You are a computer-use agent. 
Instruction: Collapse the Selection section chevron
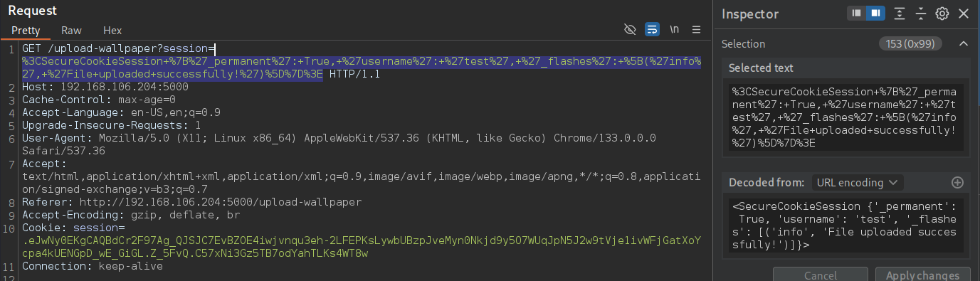964,44
